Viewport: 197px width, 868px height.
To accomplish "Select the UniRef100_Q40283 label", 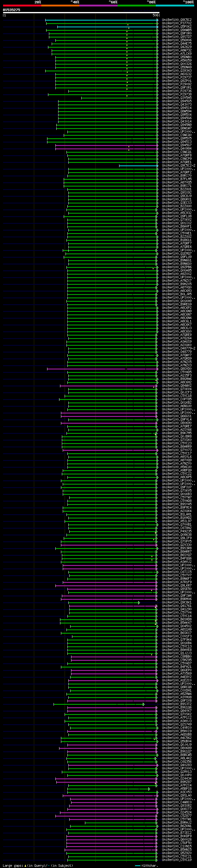I will [177, 765].
